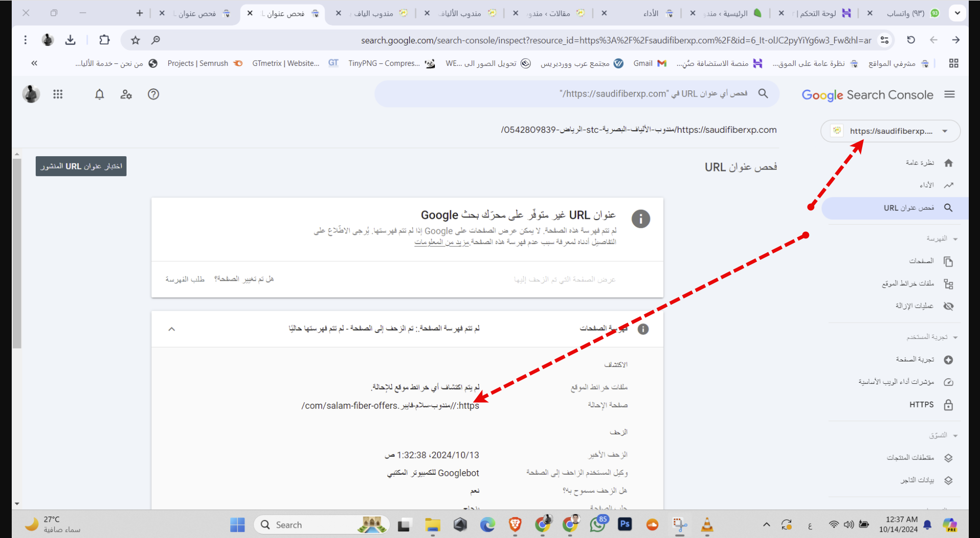Open the Gmail bookmark

pos(649,63)
